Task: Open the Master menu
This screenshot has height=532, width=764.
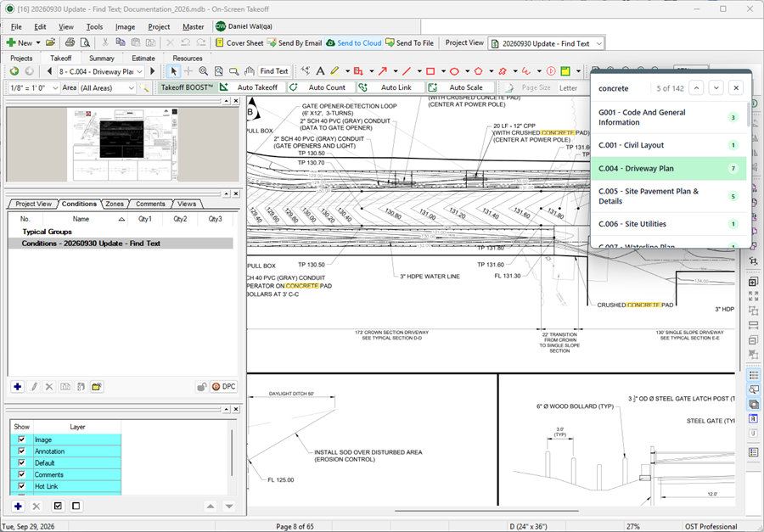Action: pos(193,27)
